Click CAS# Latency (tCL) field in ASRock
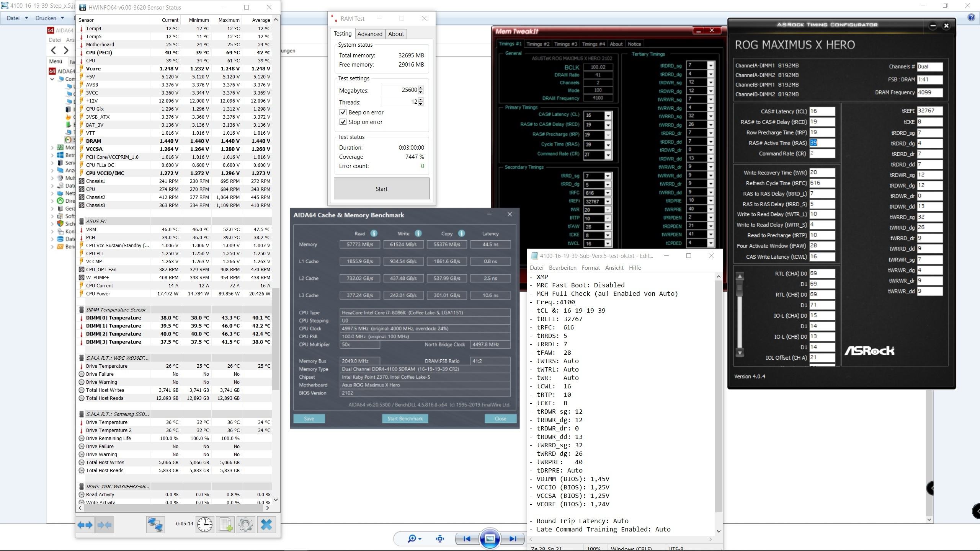Image resolution: width=980 pixels, height=551 pixels. pyautogui.click(x=822, y=111)
